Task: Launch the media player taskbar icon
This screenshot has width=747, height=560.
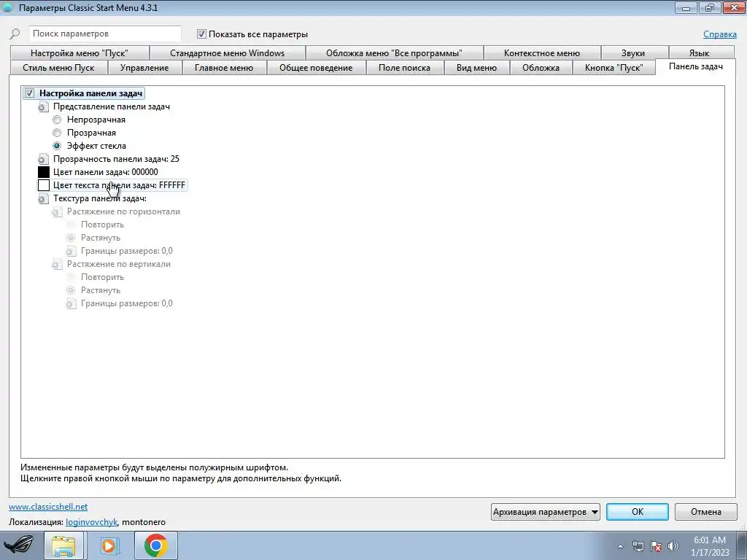Action: tap(109, 545)
